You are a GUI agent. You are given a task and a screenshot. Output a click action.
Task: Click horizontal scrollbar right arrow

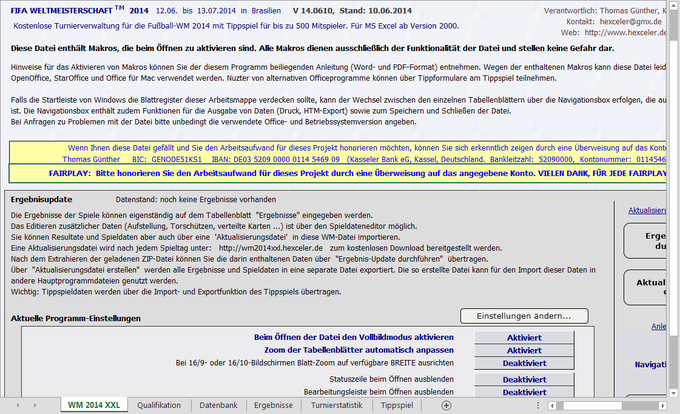pos(662,406)
